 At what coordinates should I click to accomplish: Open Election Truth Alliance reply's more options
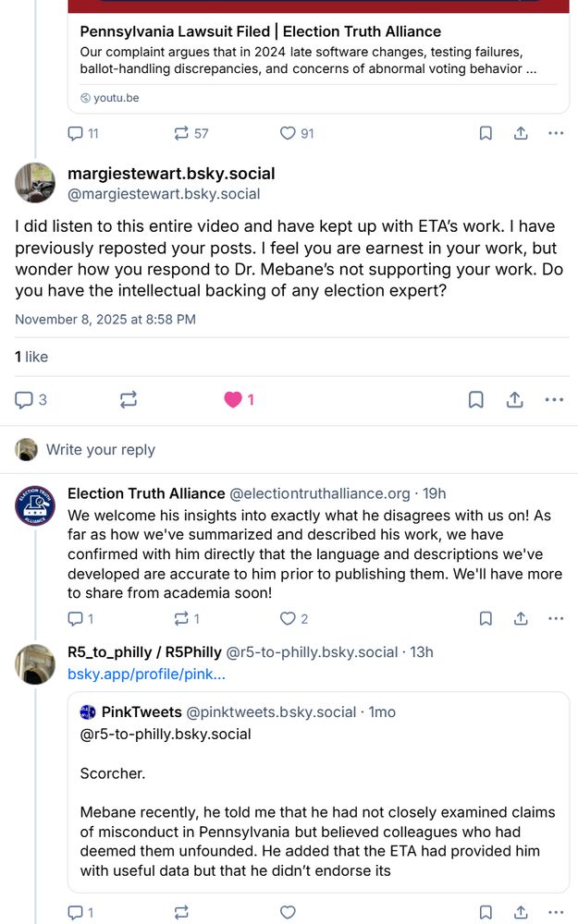555,618
